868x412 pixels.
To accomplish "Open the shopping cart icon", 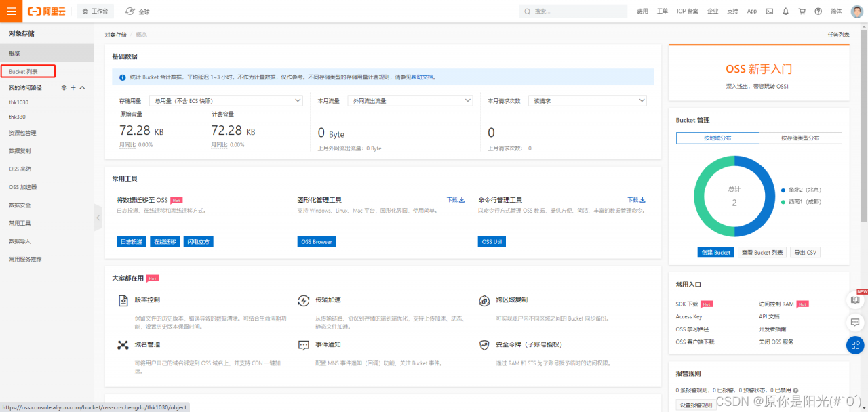I will [802, 11].
